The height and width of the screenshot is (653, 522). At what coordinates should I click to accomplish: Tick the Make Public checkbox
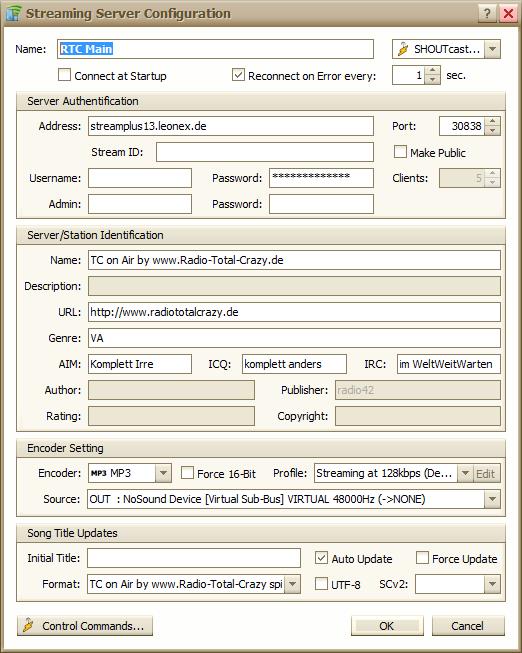coord(400,152)
